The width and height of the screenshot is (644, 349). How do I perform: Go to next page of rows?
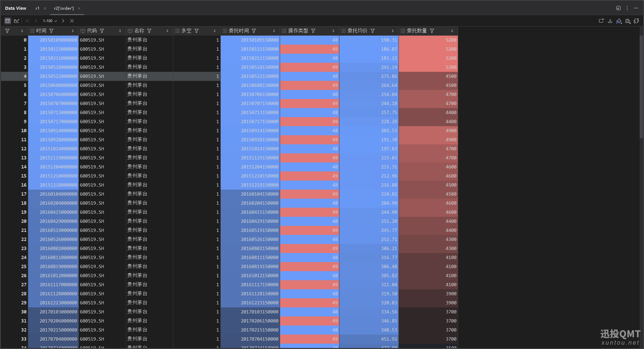[x=63, y=21]
